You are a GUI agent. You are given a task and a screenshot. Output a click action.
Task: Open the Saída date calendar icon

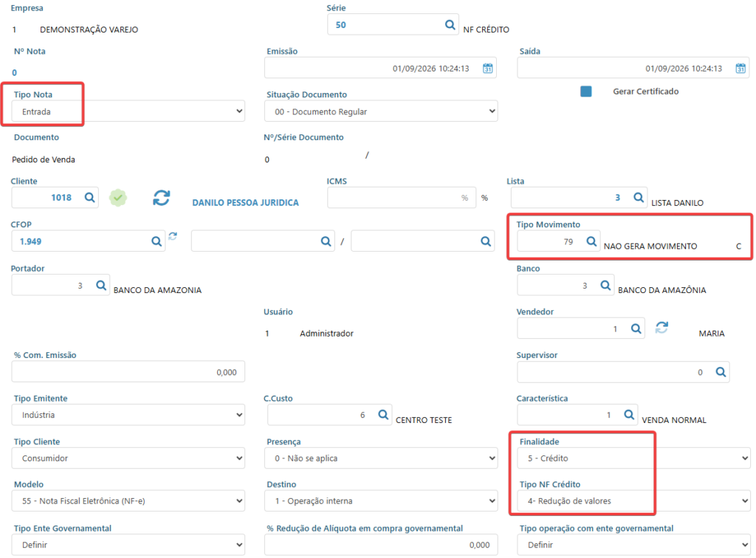(x=740, y=69)
